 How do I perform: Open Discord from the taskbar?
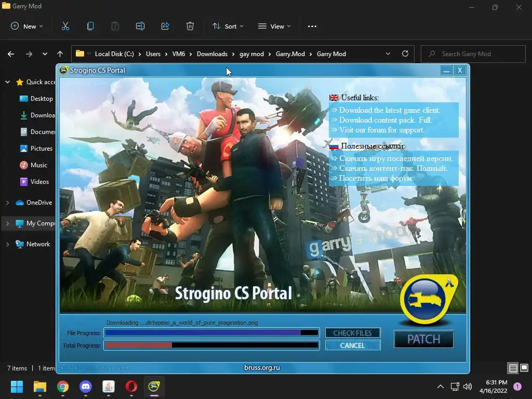pos(86,387)
